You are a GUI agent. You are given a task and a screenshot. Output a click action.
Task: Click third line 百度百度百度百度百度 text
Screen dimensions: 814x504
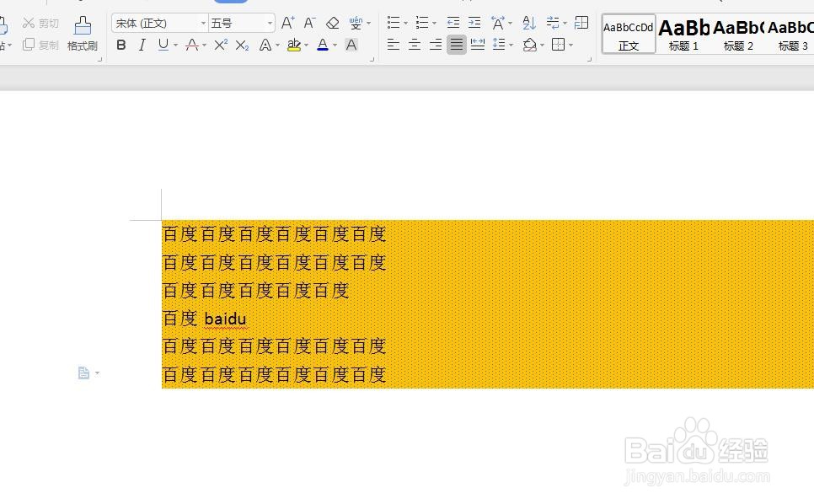pos(255,291)
